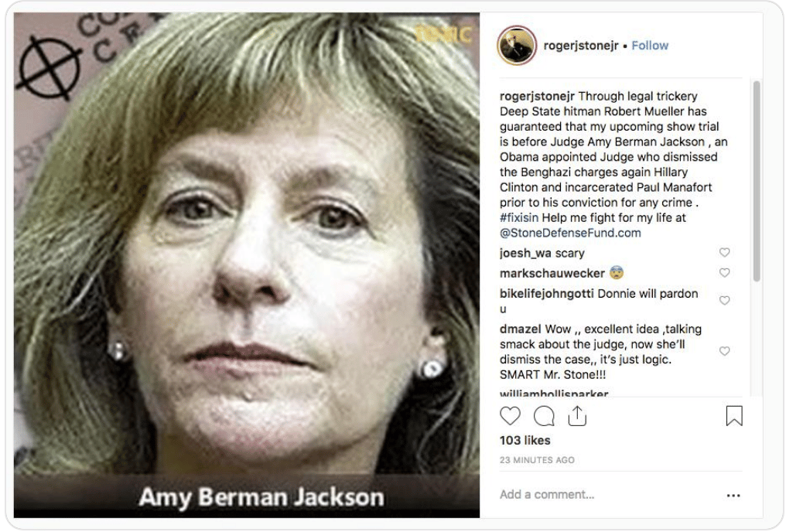Open the comment speech bubble icon
This screenshot has height=532, width=786.
(544, 416)
